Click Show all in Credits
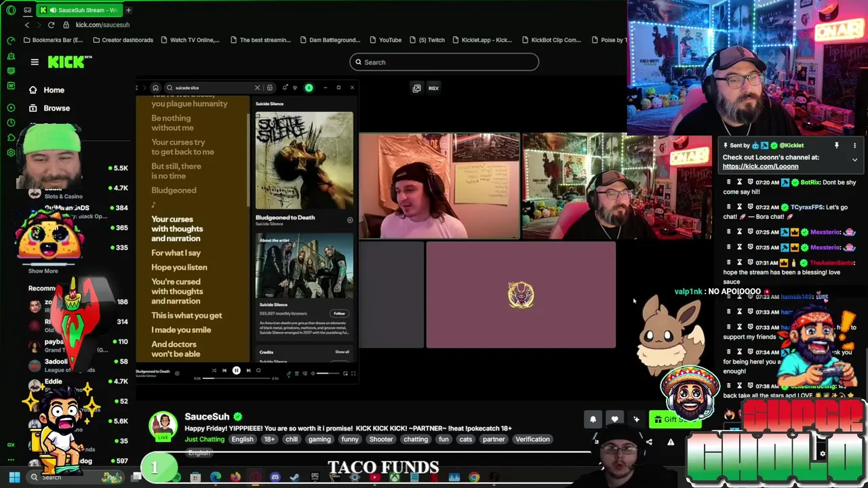The width and height of the screenshot is (868, 488). coord(342,352)
